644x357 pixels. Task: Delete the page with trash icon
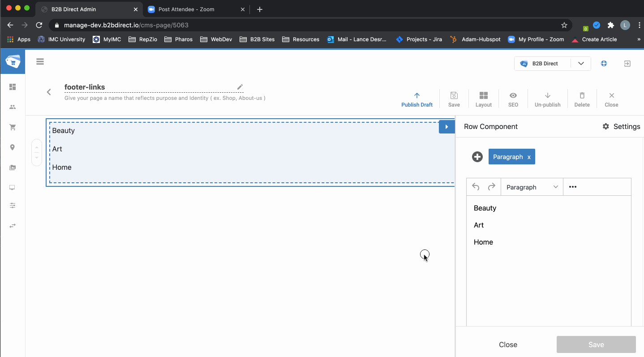point(582,99)
